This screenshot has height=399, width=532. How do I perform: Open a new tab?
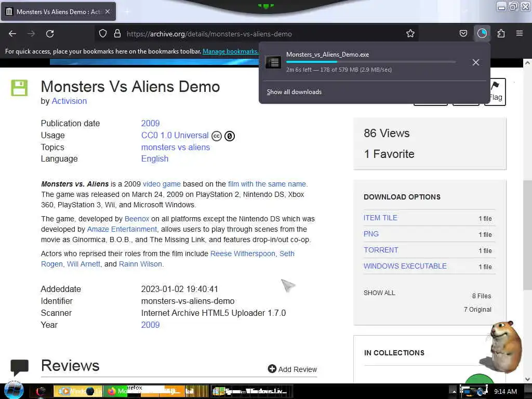click(127, 12)
